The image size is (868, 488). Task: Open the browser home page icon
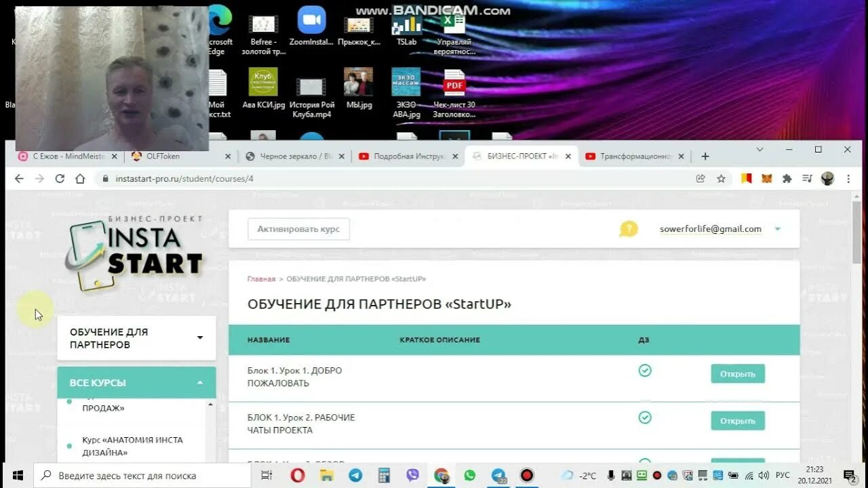click(x=80, y=178)
